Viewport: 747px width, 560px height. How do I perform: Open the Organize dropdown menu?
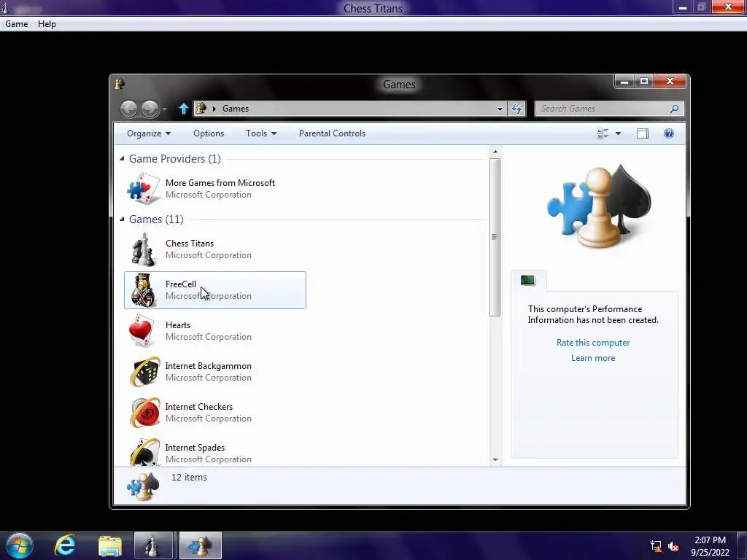coord(149,133)
